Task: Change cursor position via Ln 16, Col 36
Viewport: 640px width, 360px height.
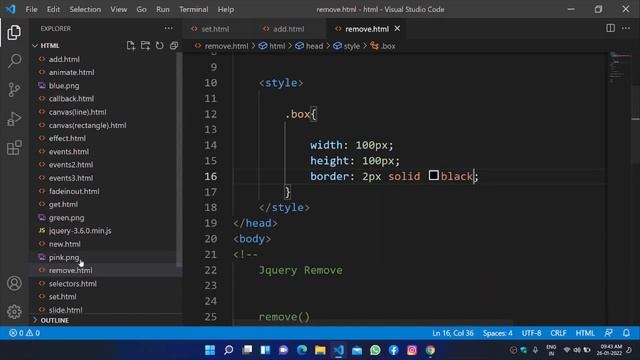Action: coord(453,333)
